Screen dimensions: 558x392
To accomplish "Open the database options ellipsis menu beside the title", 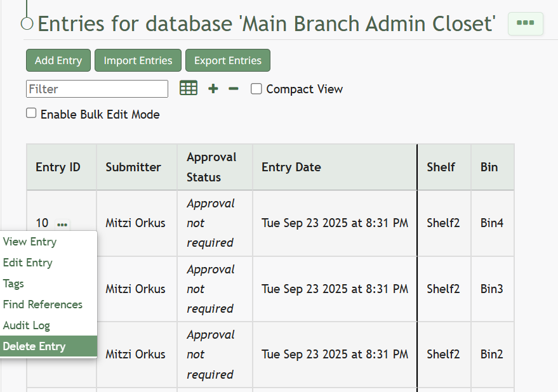I will click(x=525, y=23).
